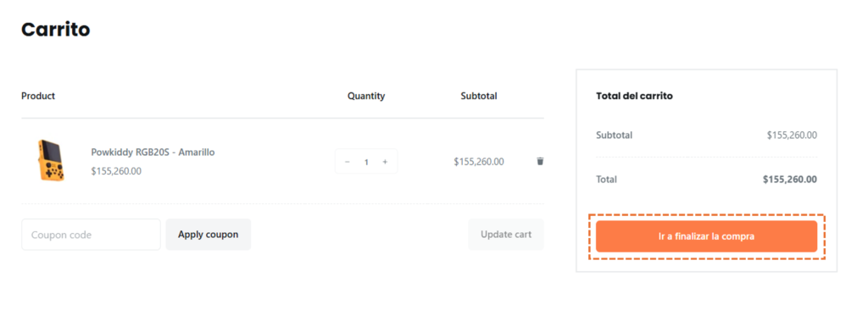The width and height of the screenshot is (868, 316).
Task: Click Ir a finalizar la compra button
Action: pos(706,236)
